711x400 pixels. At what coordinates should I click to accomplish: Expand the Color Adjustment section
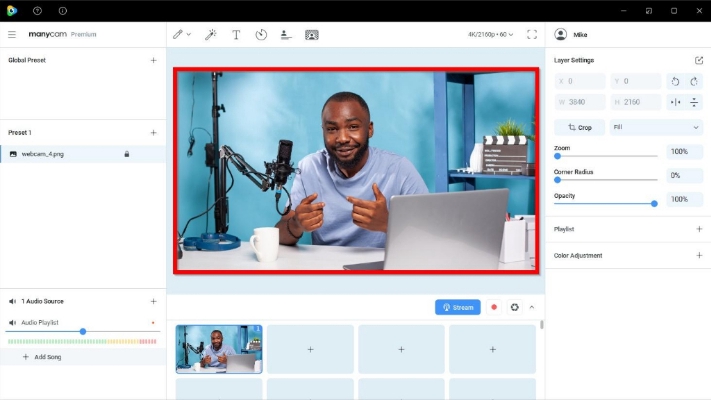coord(698,255)
